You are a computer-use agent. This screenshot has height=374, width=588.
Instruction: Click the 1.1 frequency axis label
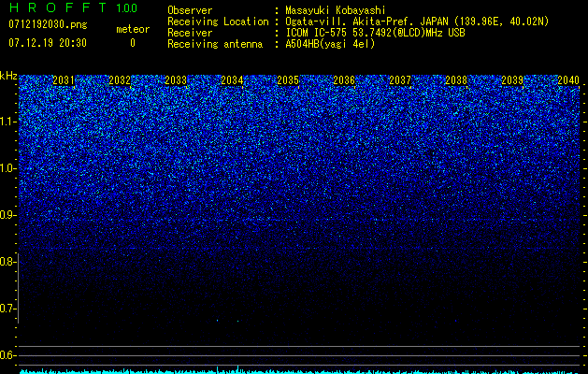pos(7,122)
